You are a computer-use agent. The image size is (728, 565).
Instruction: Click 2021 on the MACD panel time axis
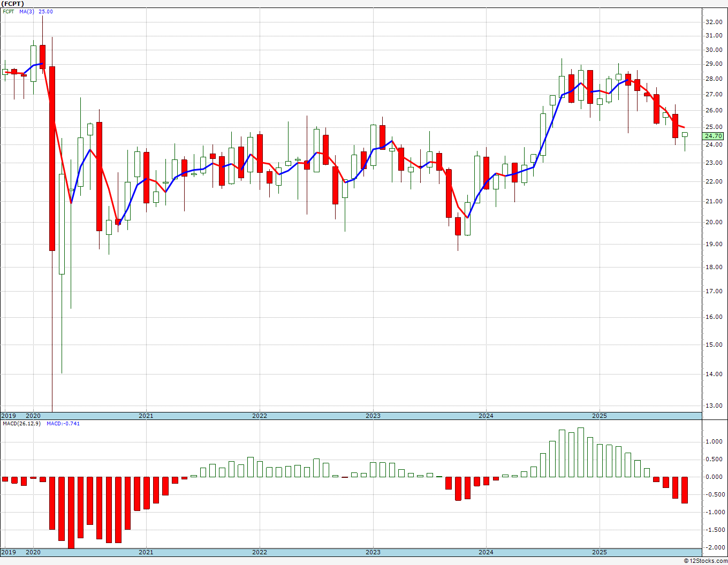coord(146,552)
